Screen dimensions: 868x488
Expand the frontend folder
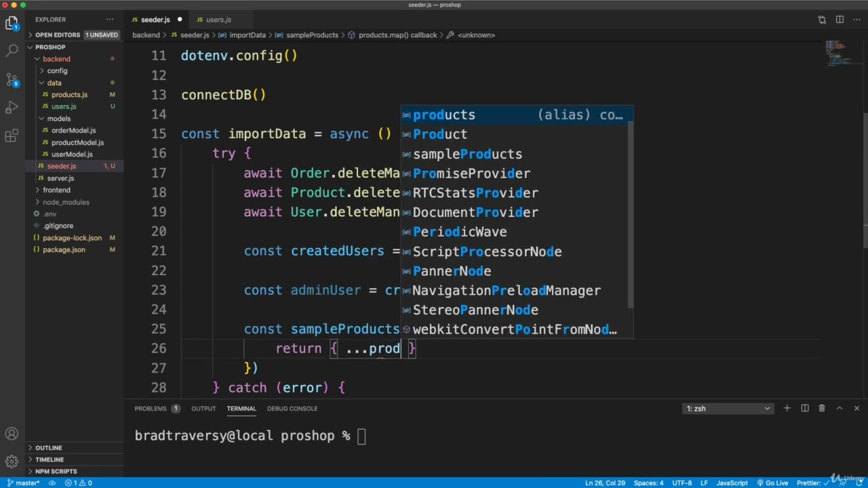(37, 190)
